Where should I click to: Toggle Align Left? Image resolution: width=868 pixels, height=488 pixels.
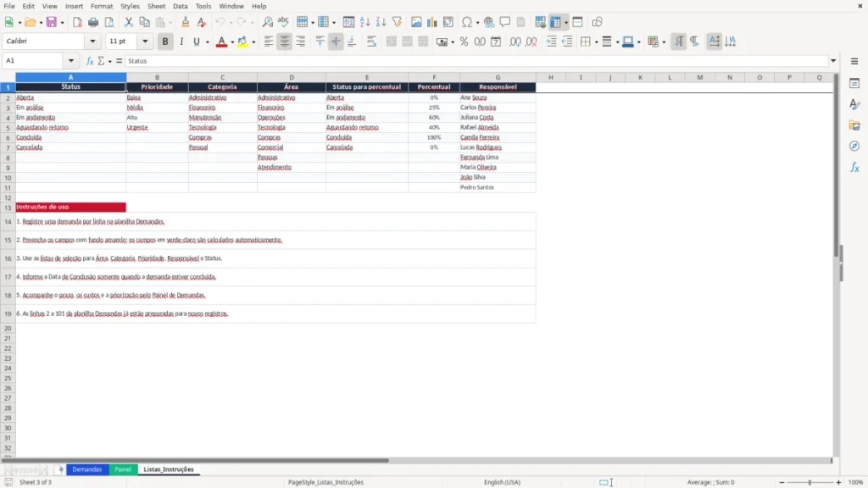pyautogui.click(x=269, y=42)
